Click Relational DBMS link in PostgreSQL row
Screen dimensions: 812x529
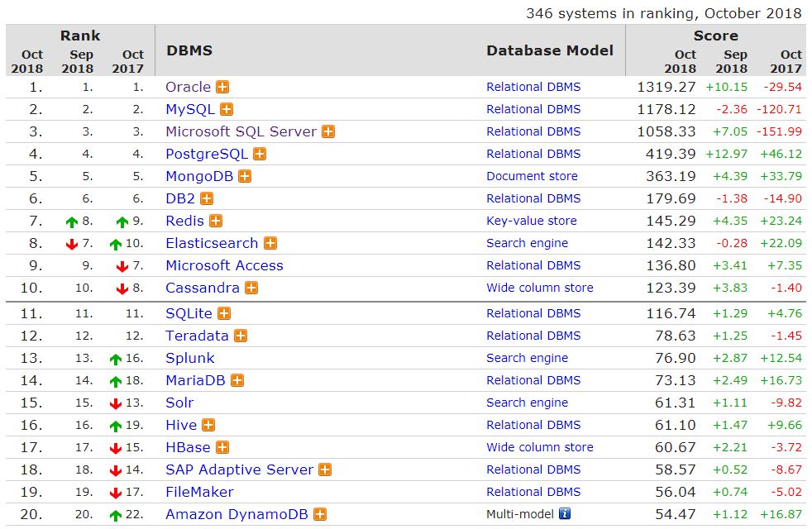(x=533, y=154)
